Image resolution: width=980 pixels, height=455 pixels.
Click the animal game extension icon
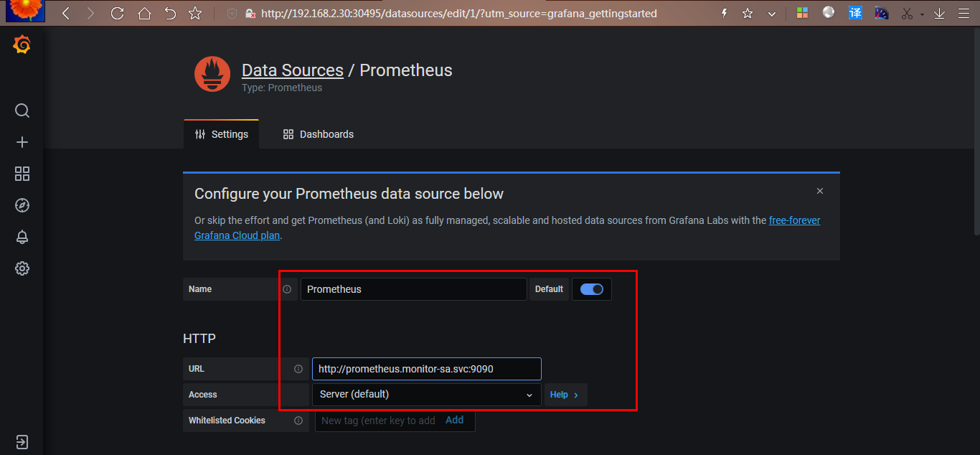tap(881, 13)
